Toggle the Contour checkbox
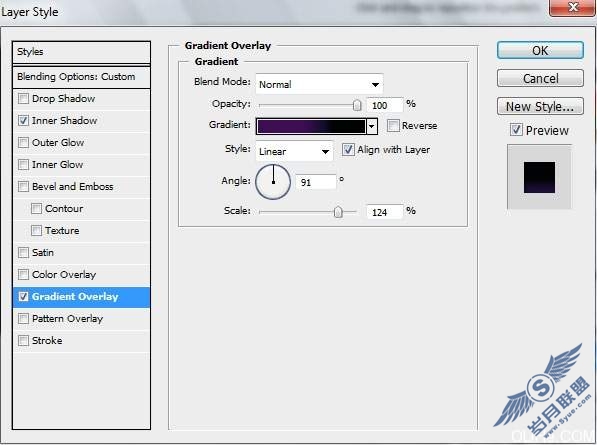597x445 pixels. [x=36, y=209]
